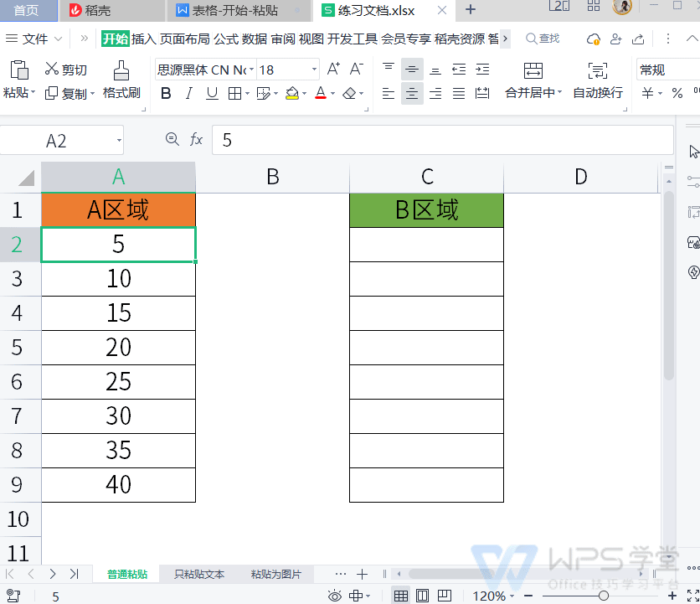This screenshot has width=700, height=604.
Task: Toggle vertical middle alignment
Action: 412,70
